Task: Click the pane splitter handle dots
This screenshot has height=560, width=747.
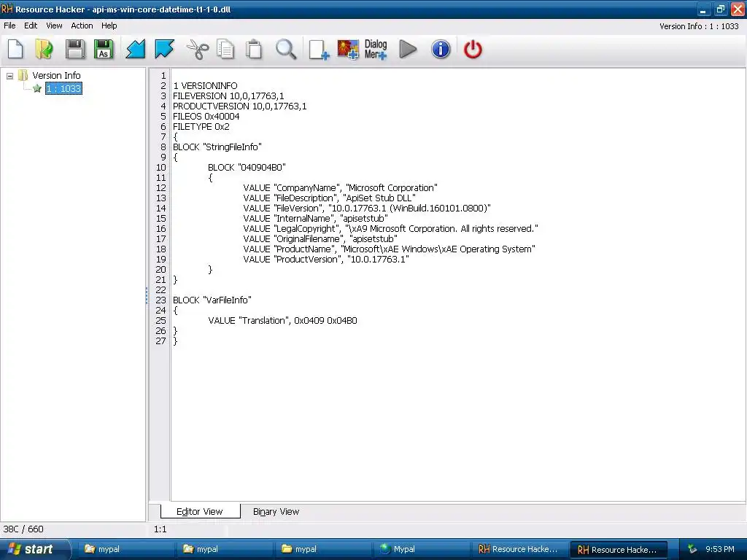Action: (x=147, y=295)
